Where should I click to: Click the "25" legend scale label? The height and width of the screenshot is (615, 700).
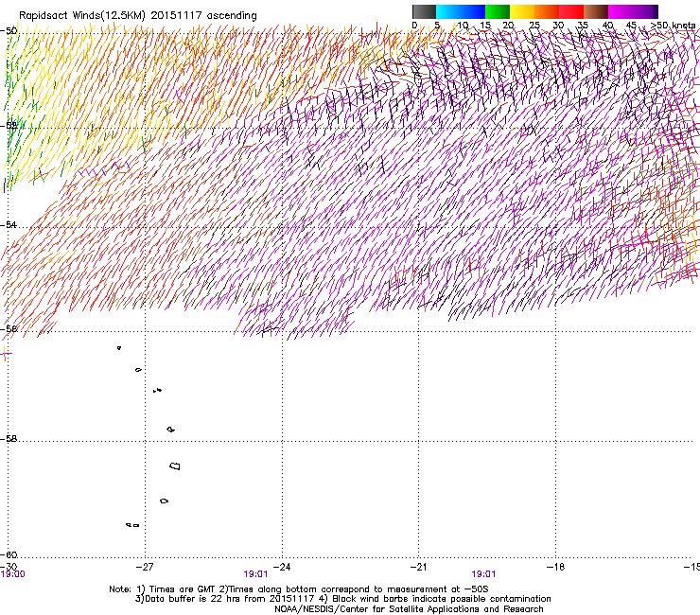pos(534,26)
